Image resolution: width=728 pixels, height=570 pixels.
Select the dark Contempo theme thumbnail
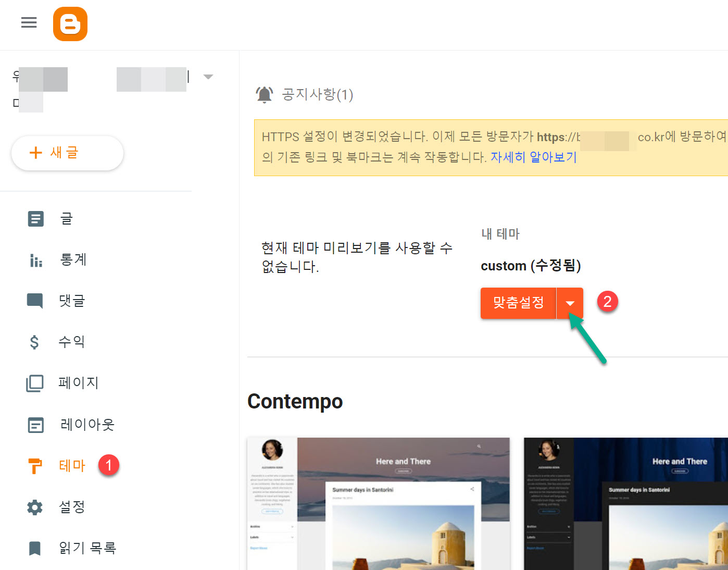(625, 503)
